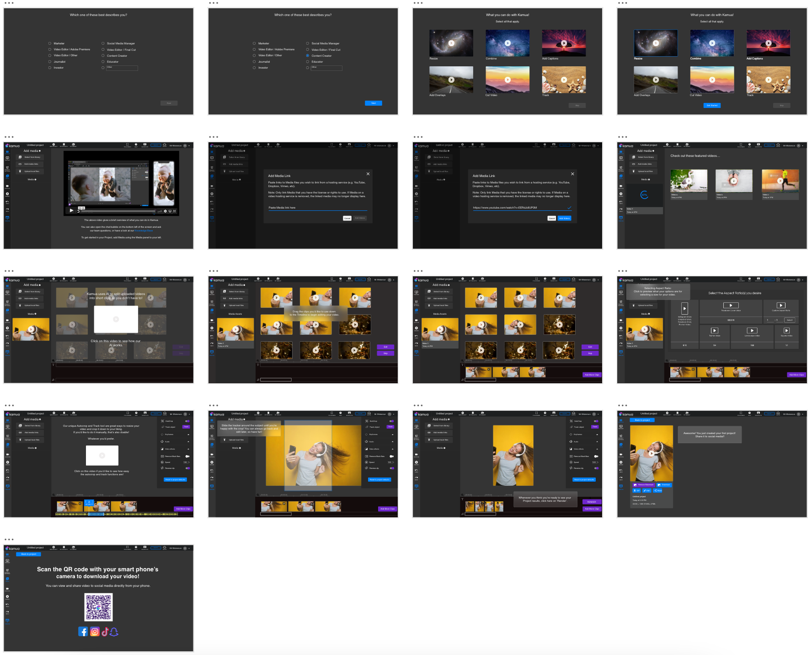This screenshot has height=655, width=812.
Task: Open Snapchat icon below the QR code
Action: (x=114, y=632)
